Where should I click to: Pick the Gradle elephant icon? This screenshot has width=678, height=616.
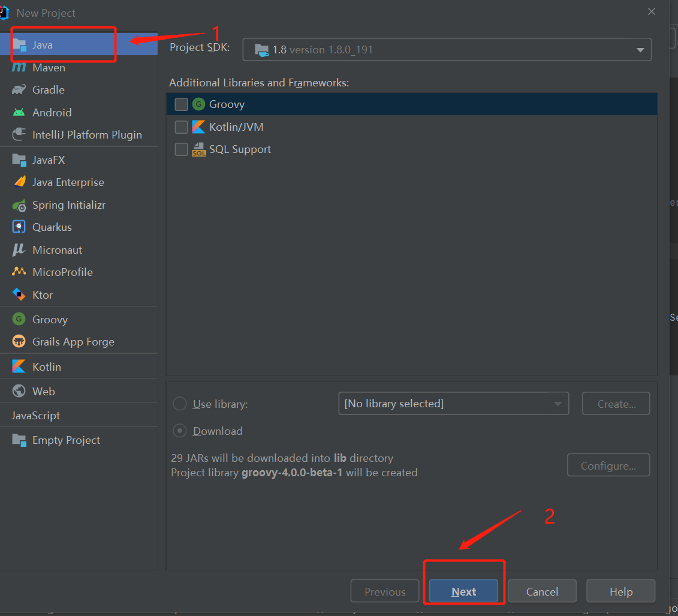[19, 89]
